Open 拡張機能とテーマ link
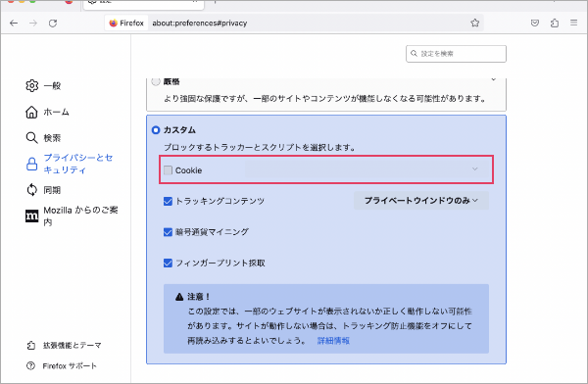Viewport: 588px width, 384px height. (72, 346)
